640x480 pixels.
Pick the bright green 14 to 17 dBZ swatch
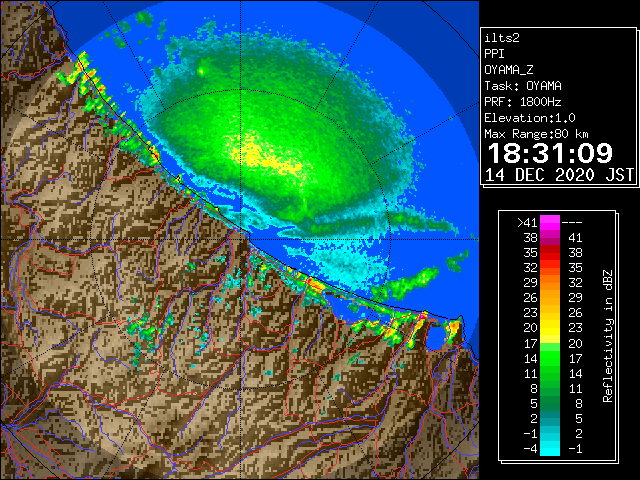pos(550,358)
